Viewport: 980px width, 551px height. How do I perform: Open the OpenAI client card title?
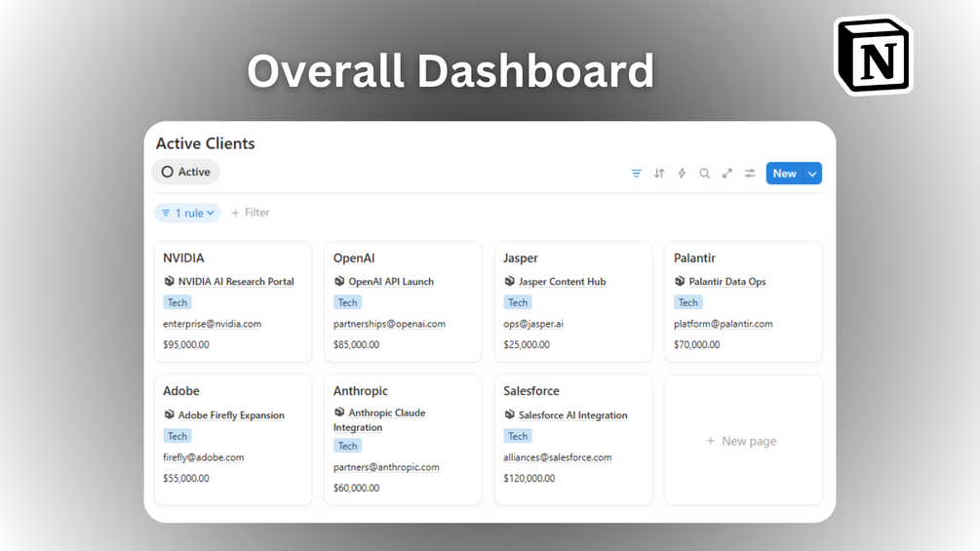click(x=354, y=258)
